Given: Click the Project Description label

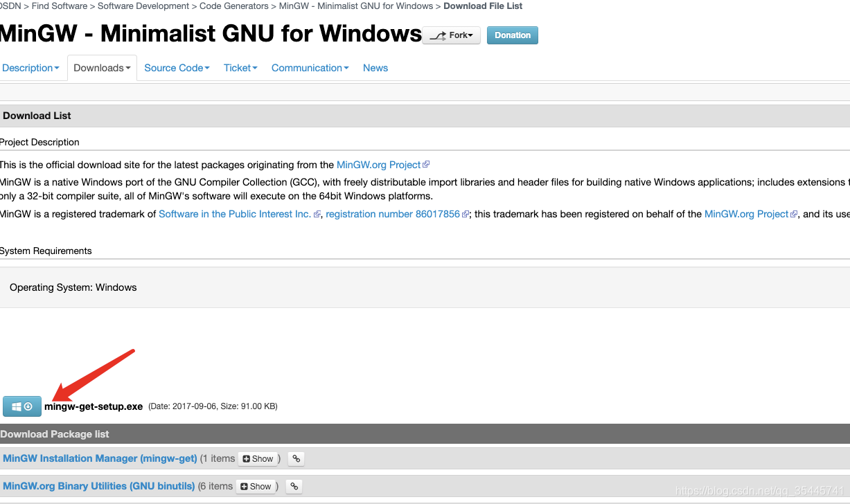Looking at the screenshot, I should point(39,142).
